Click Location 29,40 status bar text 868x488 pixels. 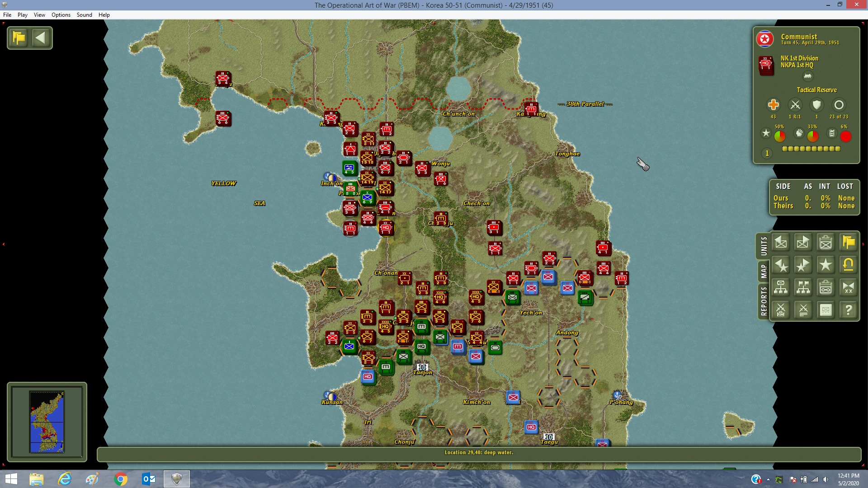(479, 452)
